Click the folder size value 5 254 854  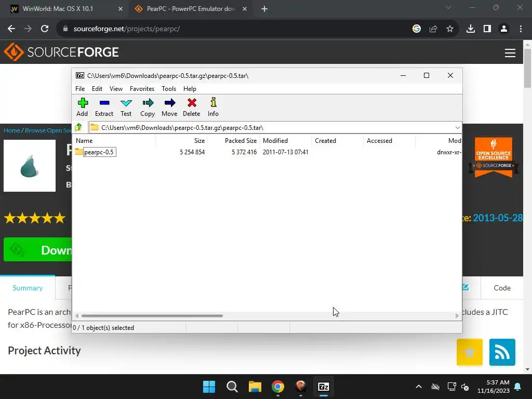pos(192,152)
